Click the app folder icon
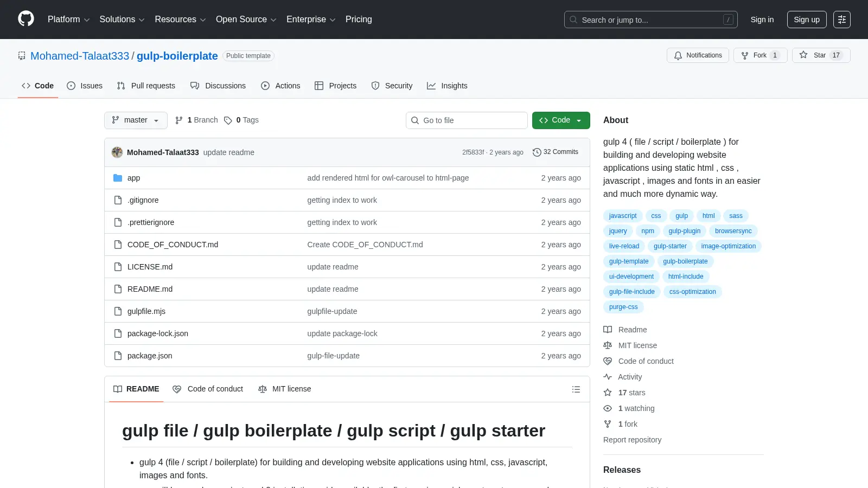Viewport: 868px width, 488px height. point(118,178)
